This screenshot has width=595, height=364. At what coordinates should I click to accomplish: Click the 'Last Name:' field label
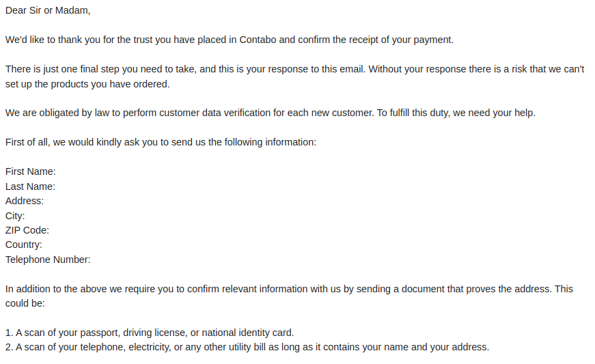coord(30,186)
